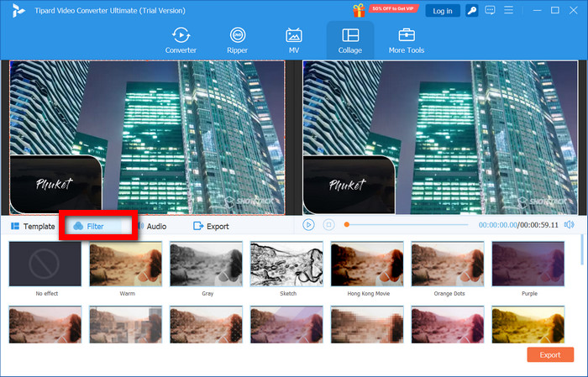
Task: Open the register key icon
Action: click(x=472, y=10)
